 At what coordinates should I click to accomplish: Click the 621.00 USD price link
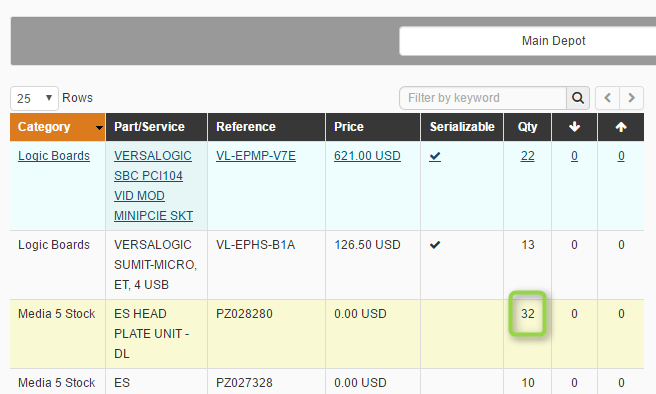coord(367,156)
